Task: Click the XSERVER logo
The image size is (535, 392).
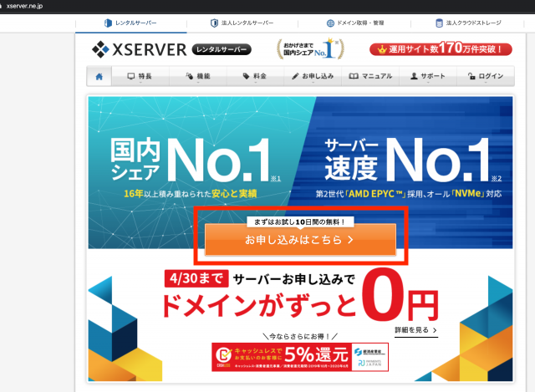Action: (x=140, y=50)
